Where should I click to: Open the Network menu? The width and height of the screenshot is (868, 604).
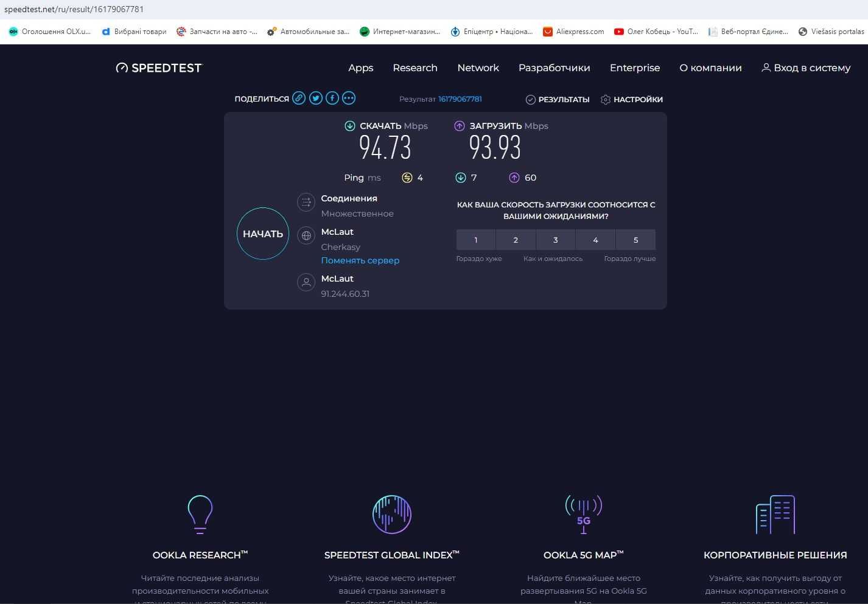478,68
